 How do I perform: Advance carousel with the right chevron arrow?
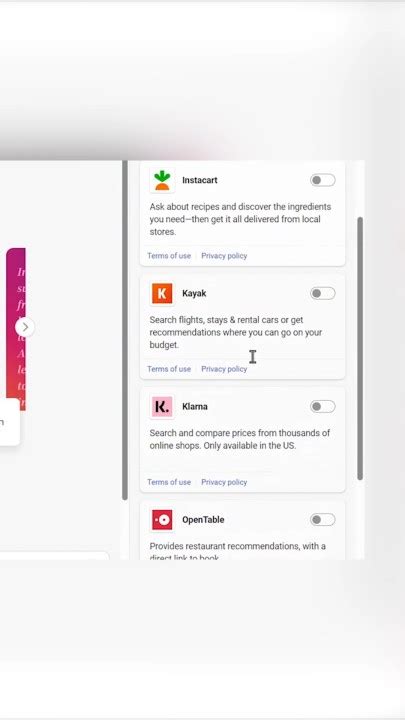point(25,327)
